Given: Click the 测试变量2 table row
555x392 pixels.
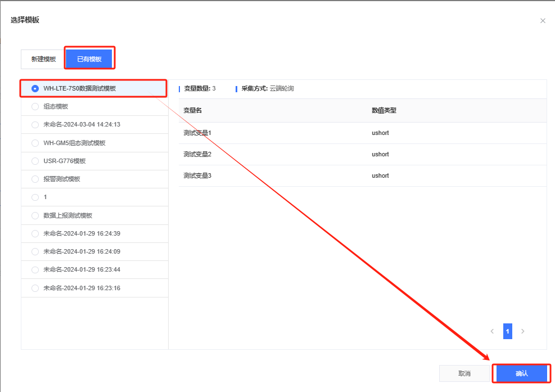Looking at the screenshot, I should tap(362, 154).
